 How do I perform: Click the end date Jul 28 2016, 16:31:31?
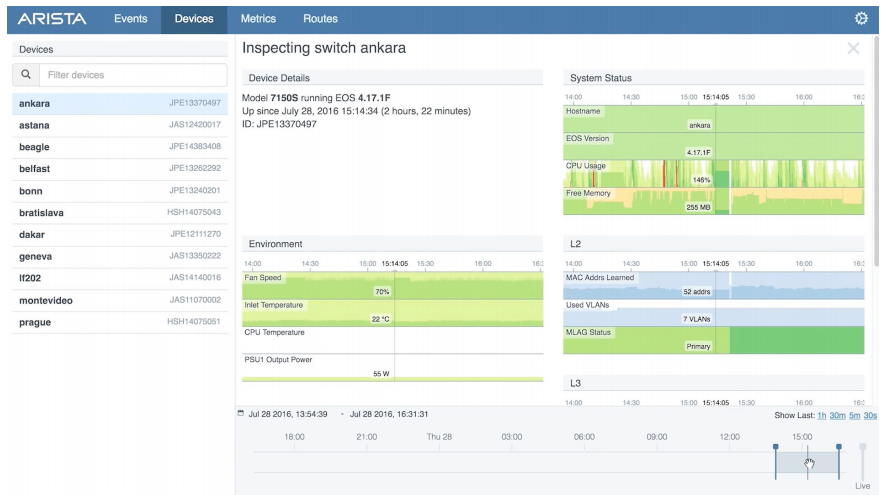[389, 414]
